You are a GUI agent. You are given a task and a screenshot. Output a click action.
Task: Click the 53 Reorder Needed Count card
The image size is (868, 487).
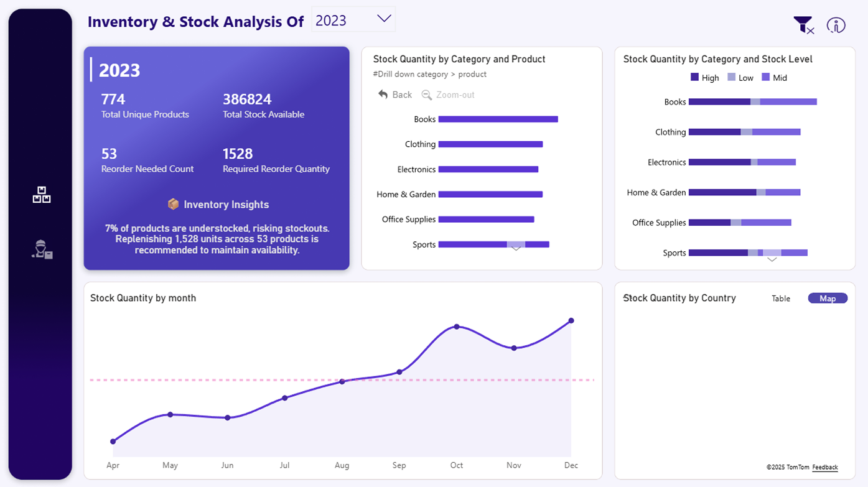tap(147, 160)
